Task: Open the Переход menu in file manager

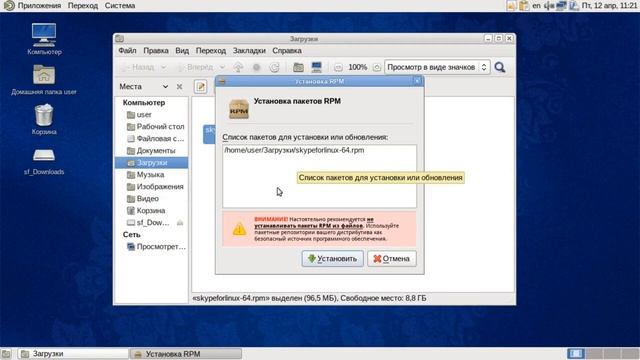Action: tap(211, 51)
